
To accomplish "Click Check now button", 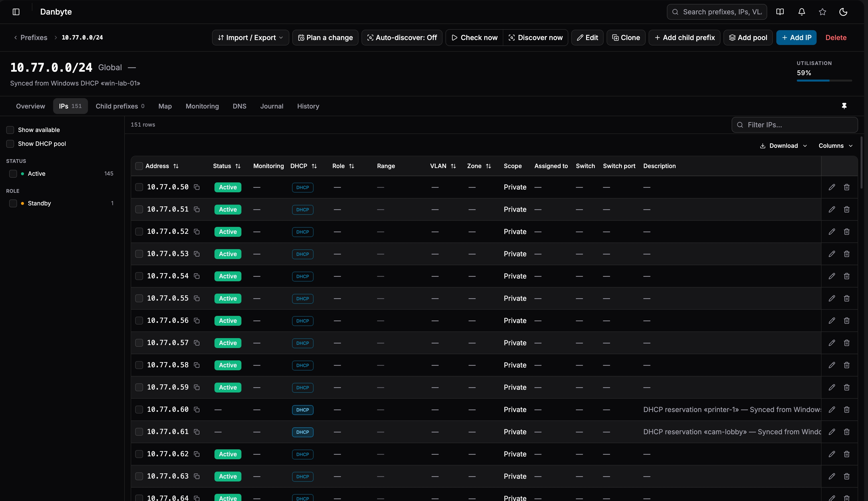I will pyautogui.click(x=474, y=38).
